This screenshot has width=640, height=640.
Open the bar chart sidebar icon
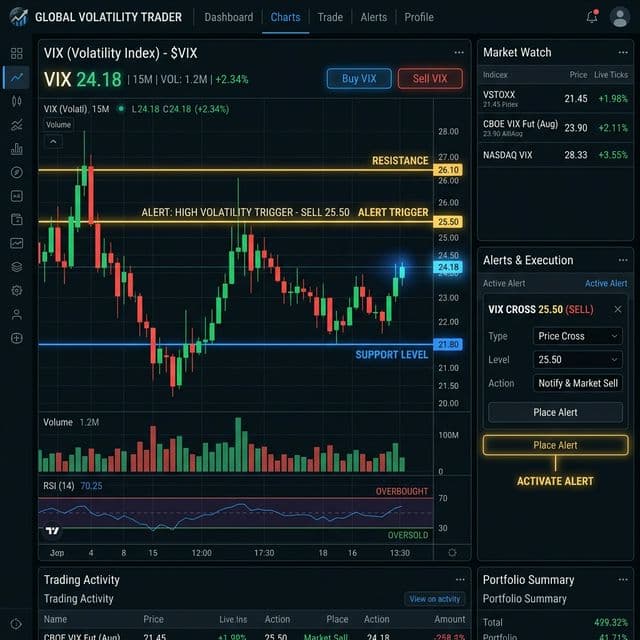(17, 149)
